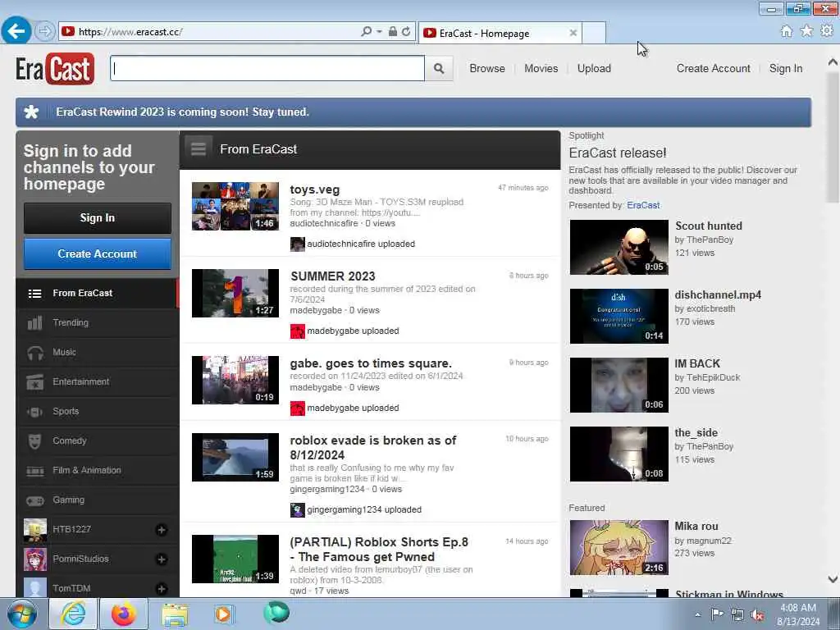
Task: Select Trending in the sidebar
Action: click(x=97, y=322)
